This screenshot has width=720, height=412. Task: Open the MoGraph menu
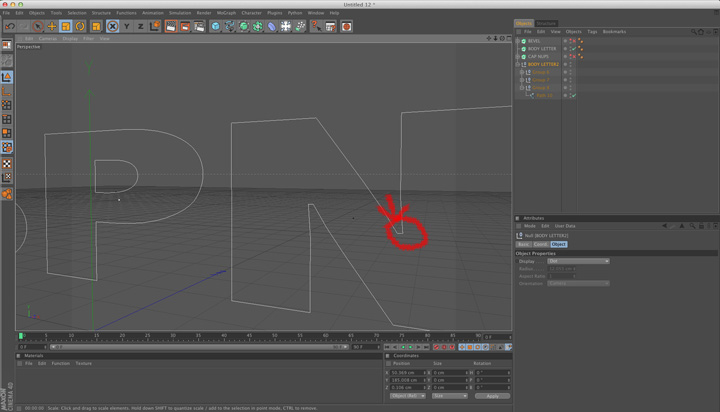coord(224,13)
